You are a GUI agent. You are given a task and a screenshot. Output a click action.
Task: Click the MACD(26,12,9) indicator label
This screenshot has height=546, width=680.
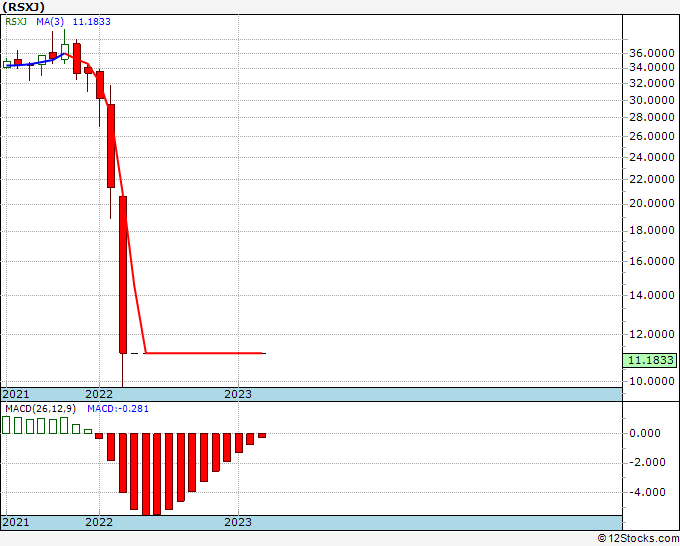[40, 409]
